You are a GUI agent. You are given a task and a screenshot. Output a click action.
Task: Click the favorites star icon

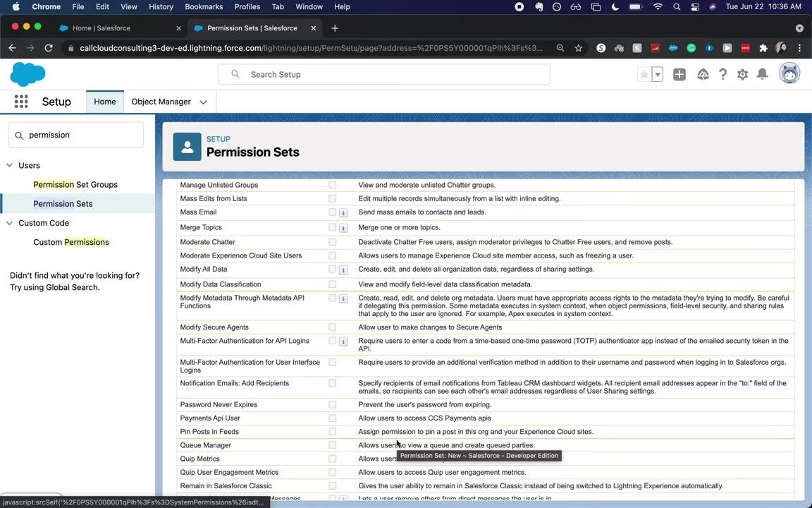tap(644, 75)
